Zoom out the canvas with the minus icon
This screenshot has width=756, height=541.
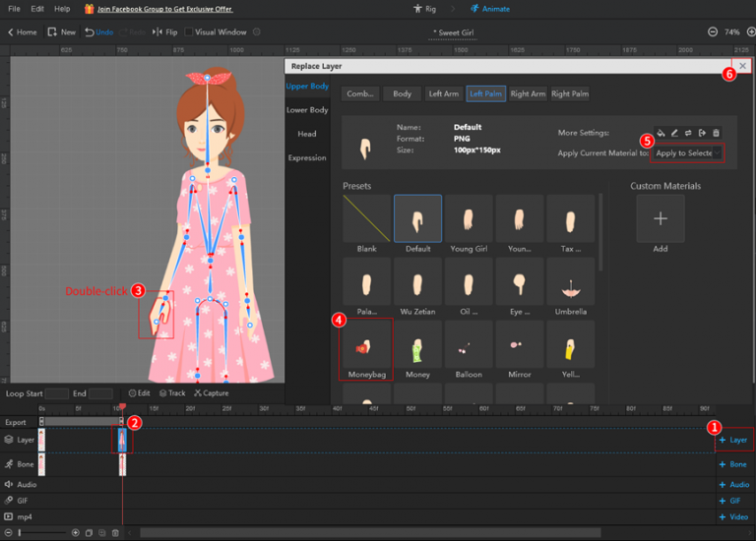coord(713,31)
